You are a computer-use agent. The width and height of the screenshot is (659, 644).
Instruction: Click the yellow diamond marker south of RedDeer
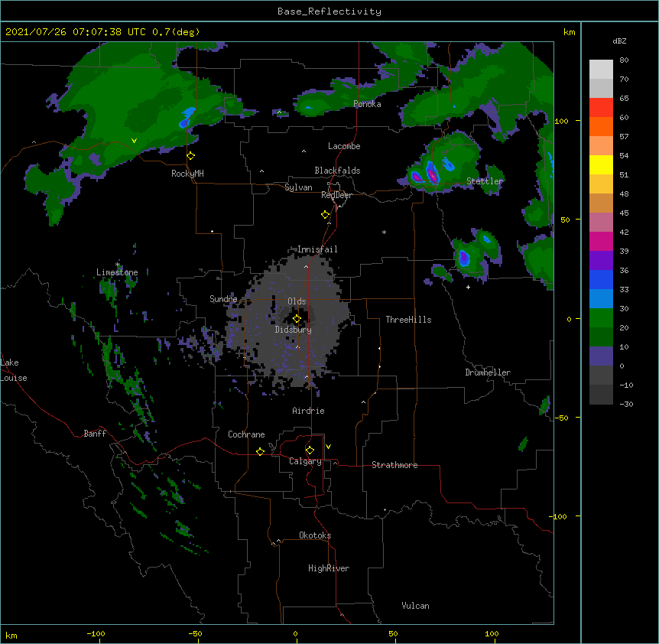click(326, 214)
